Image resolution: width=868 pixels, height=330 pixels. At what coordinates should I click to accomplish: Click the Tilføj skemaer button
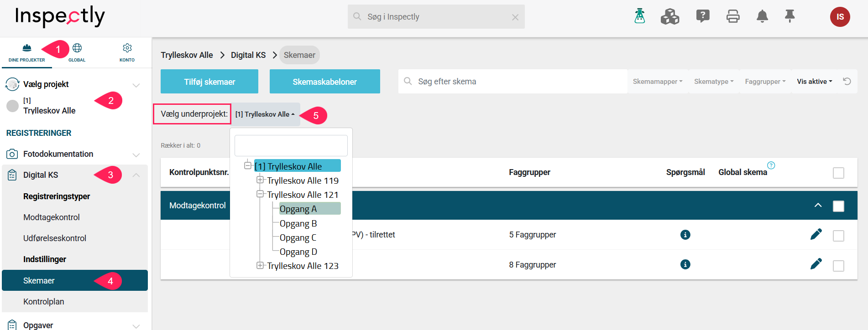click(209, 82)
